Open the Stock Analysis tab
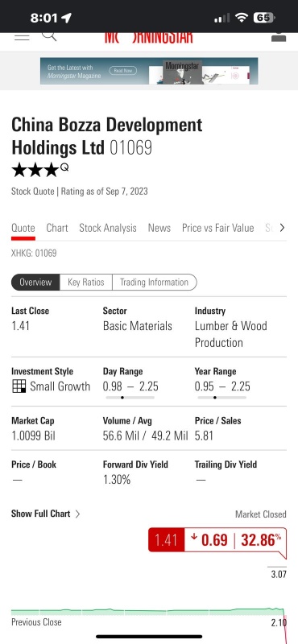298x644 pixels. pos(108,228)
